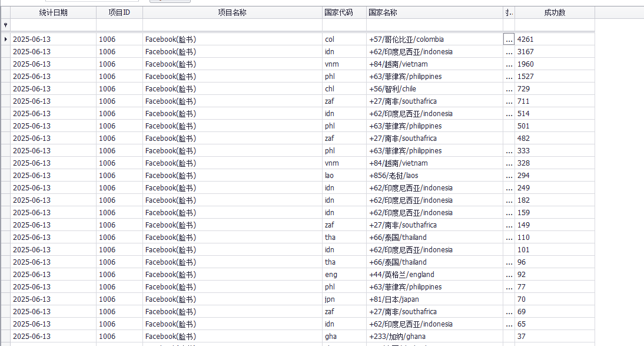This screenshot has height=346, width=644.
Task: Select the +233/加纳/ghana cell
Action: click(x=434, y=336)
